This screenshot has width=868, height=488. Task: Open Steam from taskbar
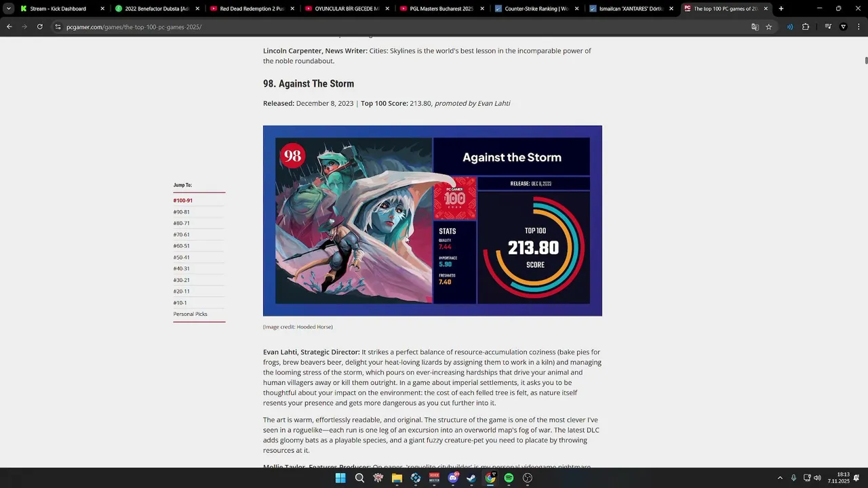point(471,478)
